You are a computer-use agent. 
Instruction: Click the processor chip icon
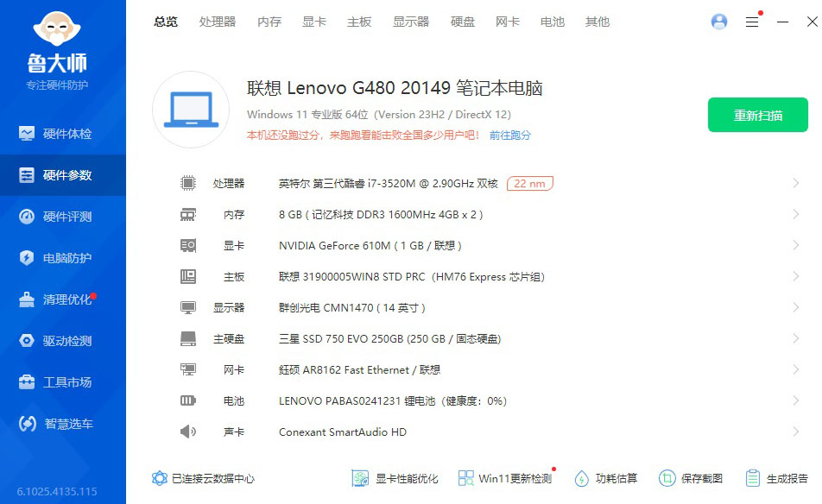tap(188, 183)
